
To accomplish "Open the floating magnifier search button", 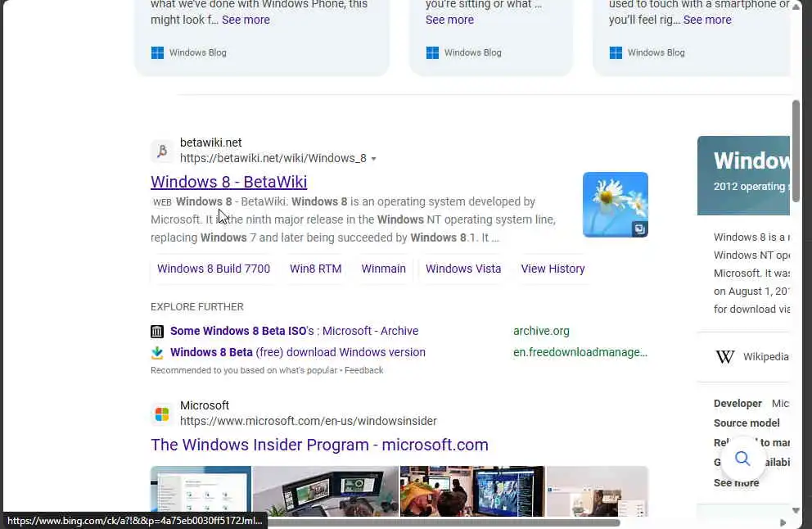I will tap(742, 459).
